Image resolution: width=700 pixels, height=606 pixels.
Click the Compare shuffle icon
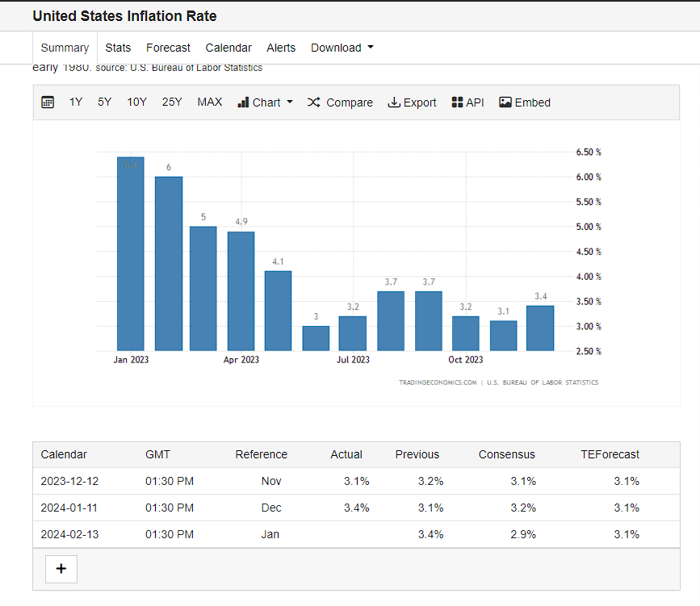point(314,102)
